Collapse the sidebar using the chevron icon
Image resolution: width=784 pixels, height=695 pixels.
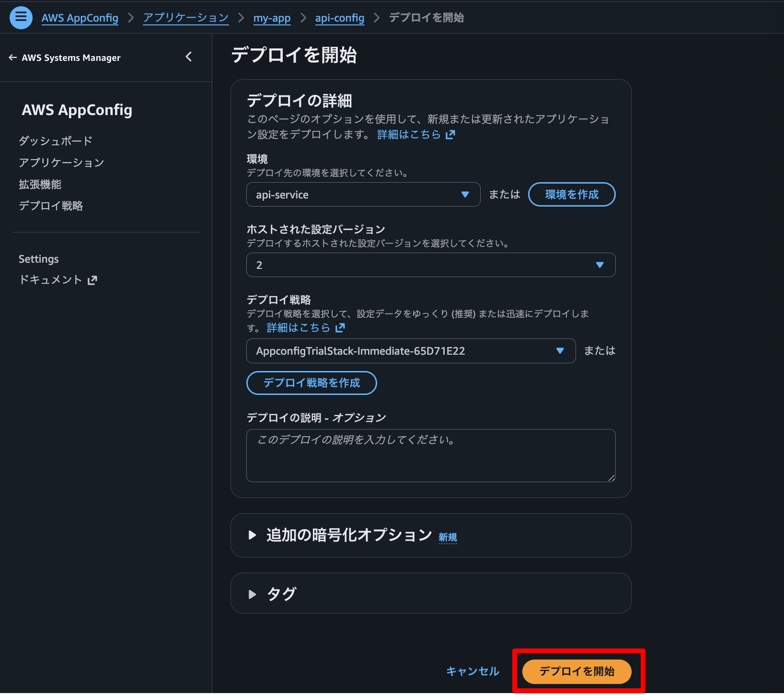189,57
